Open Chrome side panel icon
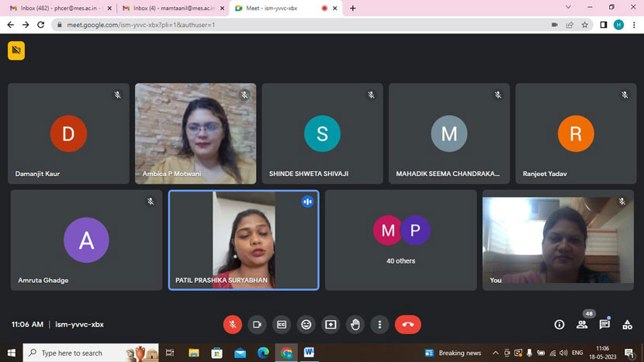Screen dimensions: 644x362 click(604, 25)
